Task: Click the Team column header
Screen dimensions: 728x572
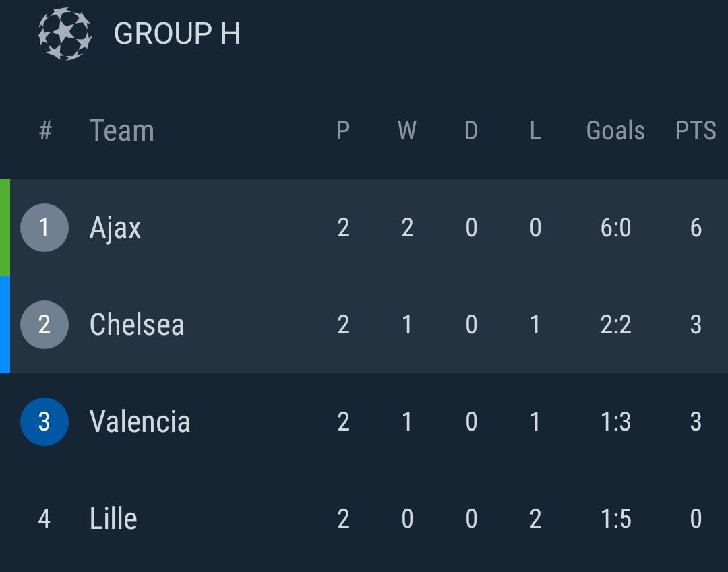Action: tap(122, 131)
